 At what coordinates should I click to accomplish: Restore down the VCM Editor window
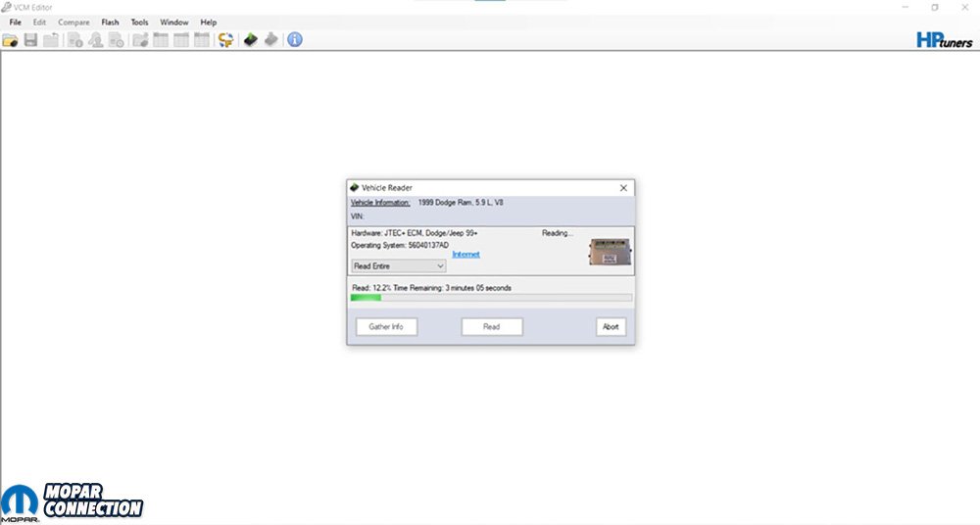(x=935, y=7)
